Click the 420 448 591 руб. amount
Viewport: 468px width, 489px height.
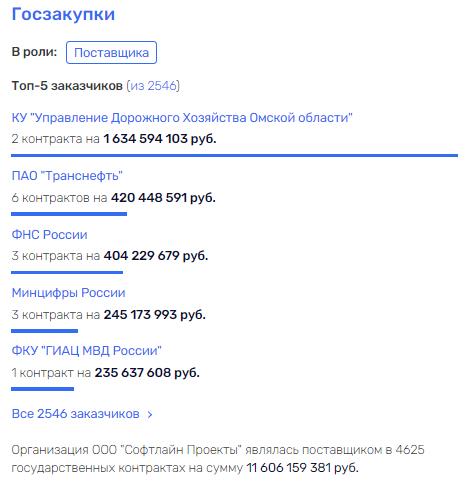pyautogui.click(x=163, y=198)
